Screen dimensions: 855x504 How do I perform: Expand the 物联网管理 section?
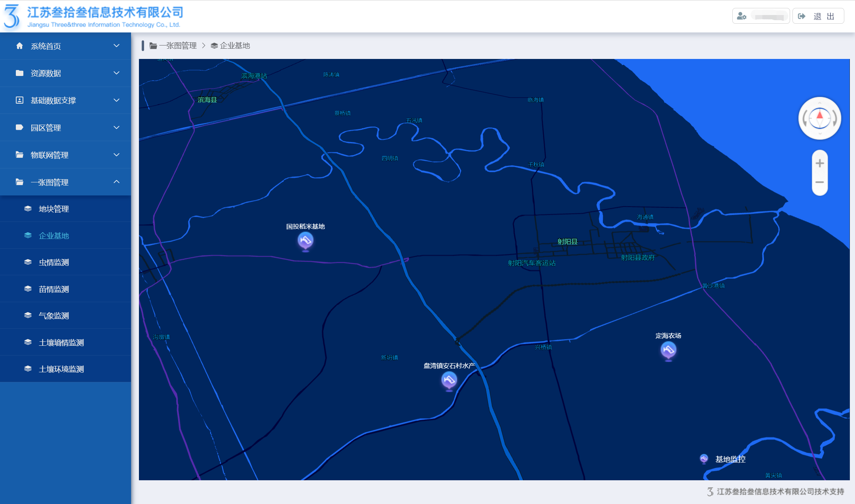click(x=65, y=155)
